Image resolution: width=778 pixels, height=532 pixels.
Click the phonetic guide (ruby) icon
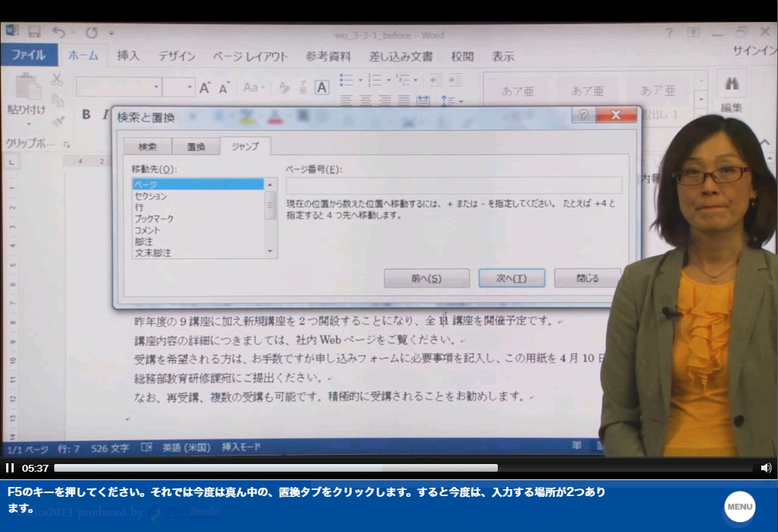tap(302, 88)
